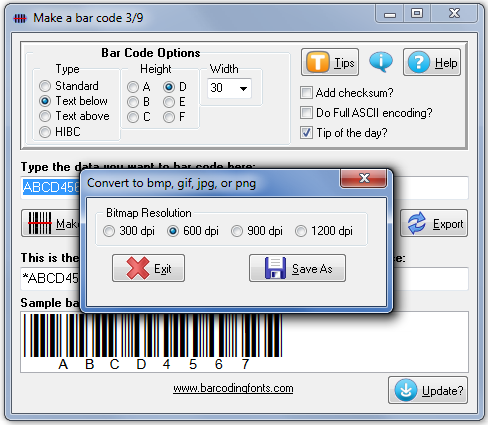Viewport: 488px width, 425px height.
Task: Click the data input field with ABCD45 text
Action: (50, 187)
